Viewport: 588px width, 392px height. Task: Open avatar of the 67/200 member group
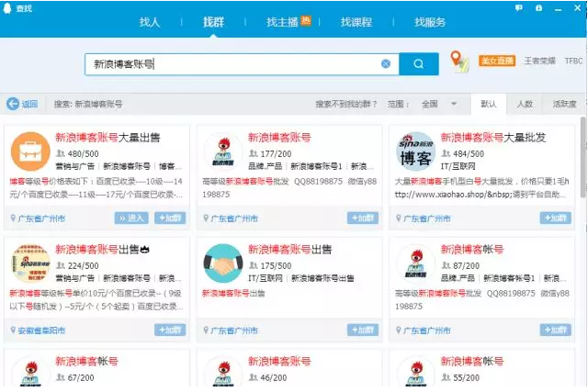(30, 372)
